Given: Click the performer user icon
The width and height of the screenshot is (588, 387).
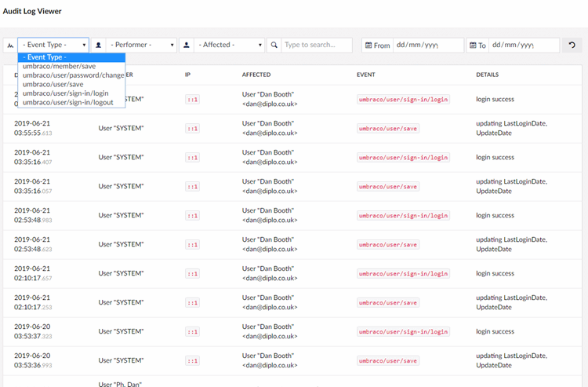Looking at the screenshot, I should pyautogui.click(x=99, y=45).
